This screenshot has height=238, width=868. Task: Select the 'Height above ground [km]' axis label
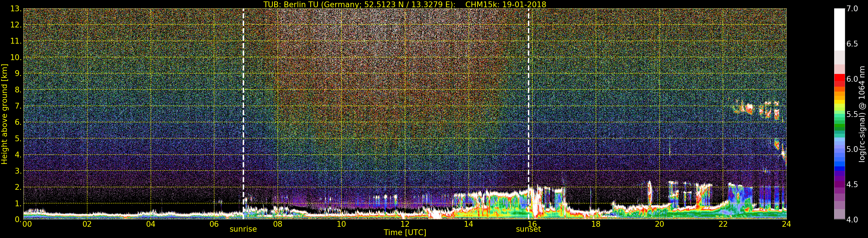pos(4,114)
